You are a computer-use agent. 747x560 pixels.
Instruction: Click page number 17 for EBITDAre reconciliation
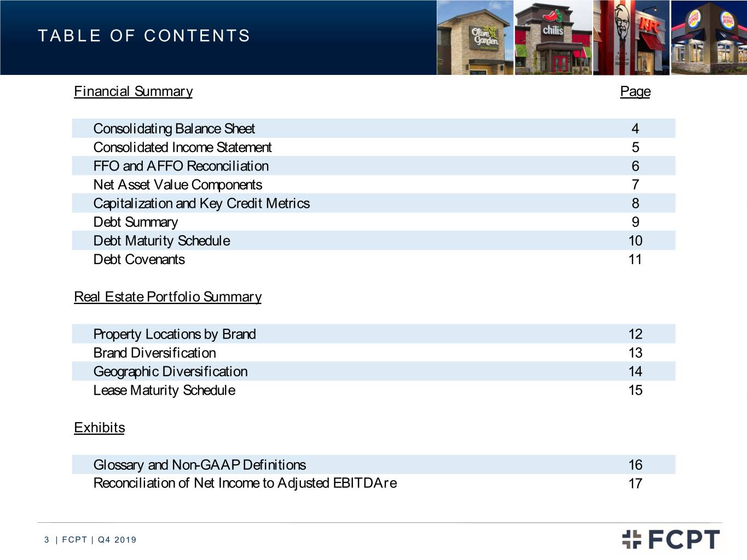click(635, 483)
